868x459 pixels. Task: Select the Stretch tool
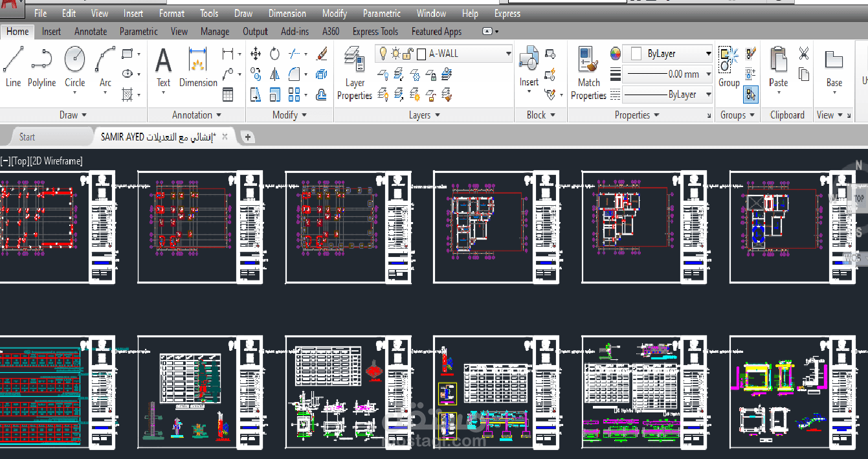coord(256,95)
